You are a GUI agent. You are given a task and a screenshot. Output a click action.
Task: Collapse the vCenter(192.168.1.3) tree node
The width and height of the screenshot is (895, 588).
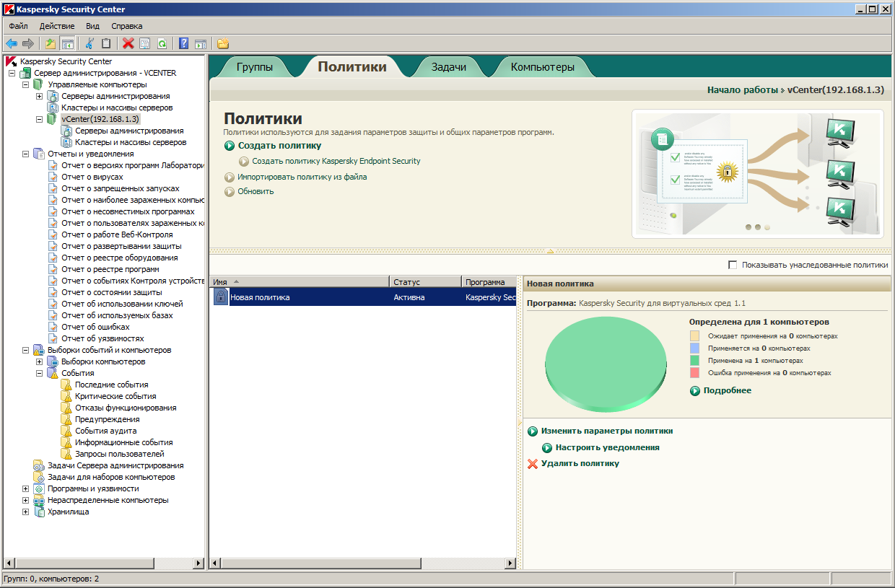(x=39, y=119)
